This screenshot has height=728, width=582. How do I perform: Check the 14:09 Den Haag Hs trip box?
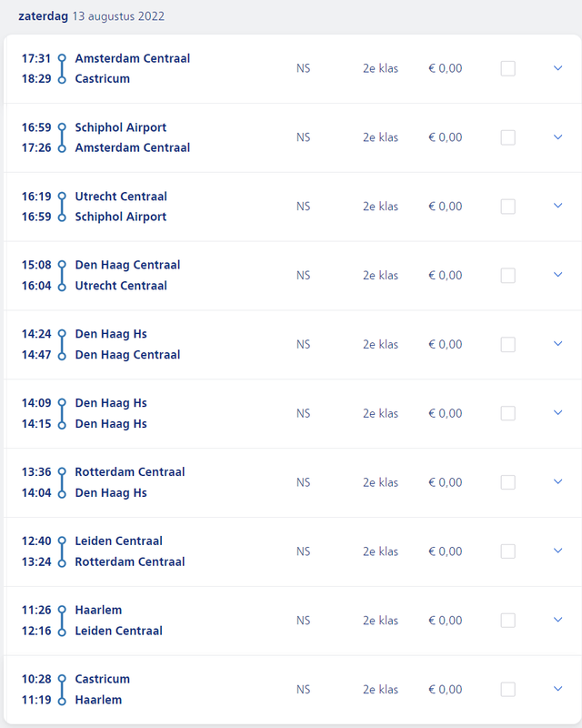[507, 413]
